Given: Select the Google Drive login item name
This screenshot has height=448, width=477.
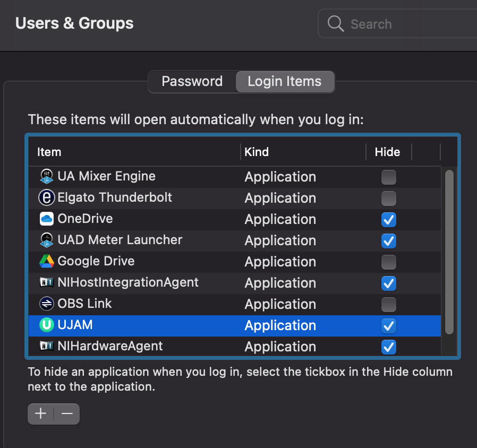Looking at the screenshot, I should pos(96,261).
